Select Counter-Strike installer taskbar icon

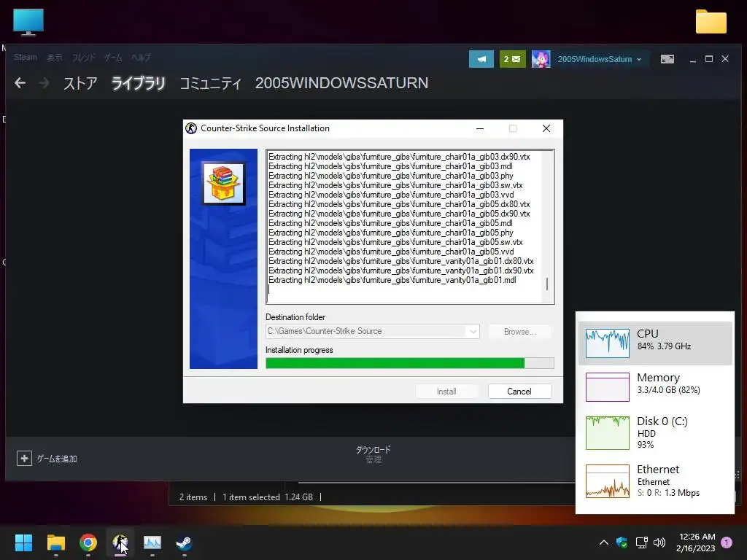(120, 542)
